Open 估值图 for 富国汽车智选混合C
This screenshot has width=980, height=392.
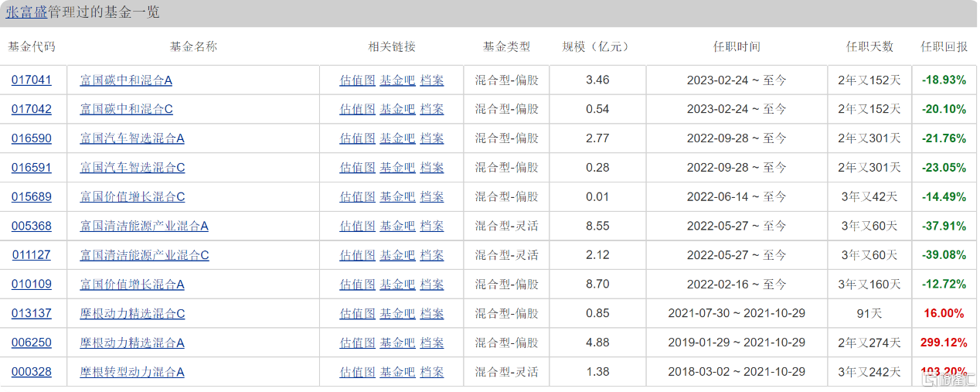tap(357, 168)
